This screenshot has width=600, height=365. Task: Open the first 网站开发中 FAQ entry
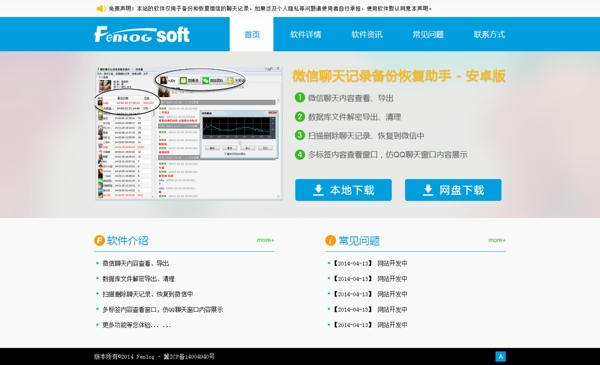(x=369, y=263)
